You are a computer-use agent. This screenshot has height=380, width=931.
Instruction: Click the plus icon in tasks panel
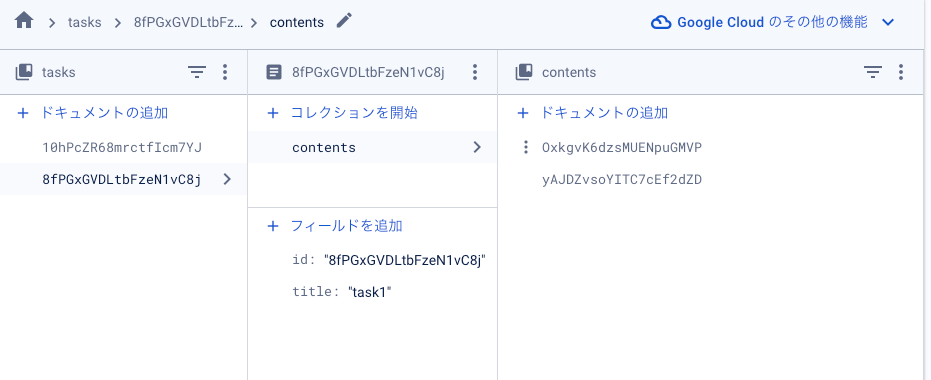click(23, 113)
